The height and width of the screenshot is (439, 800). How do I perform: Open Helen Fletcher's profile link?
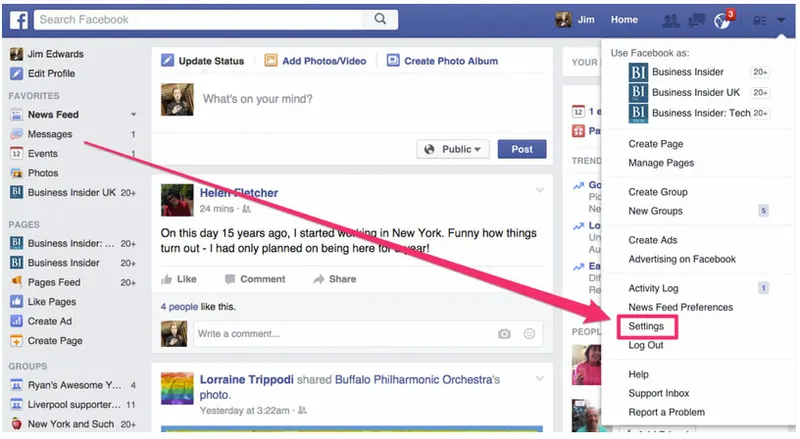pos(239,193)
